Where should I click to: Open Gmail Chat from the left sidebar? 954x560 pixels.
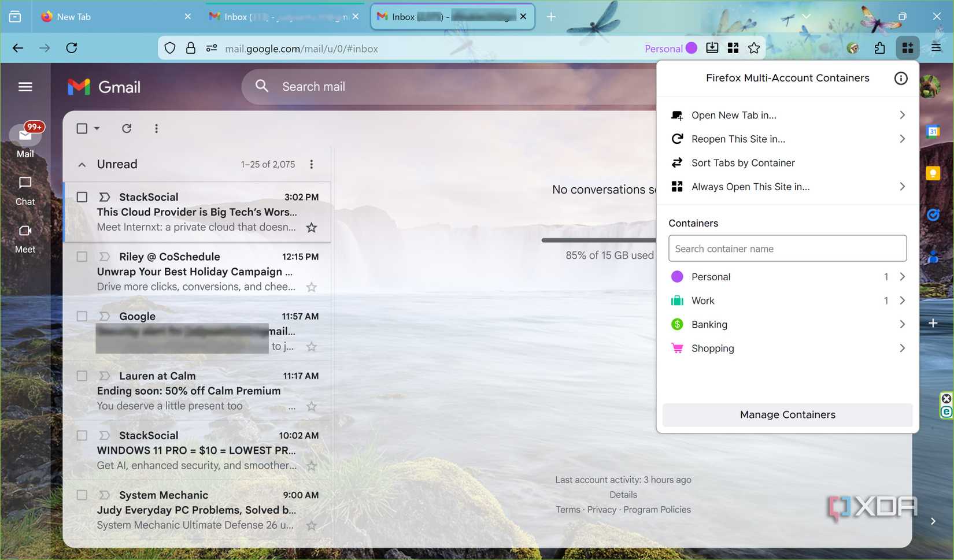click(24, 191)
